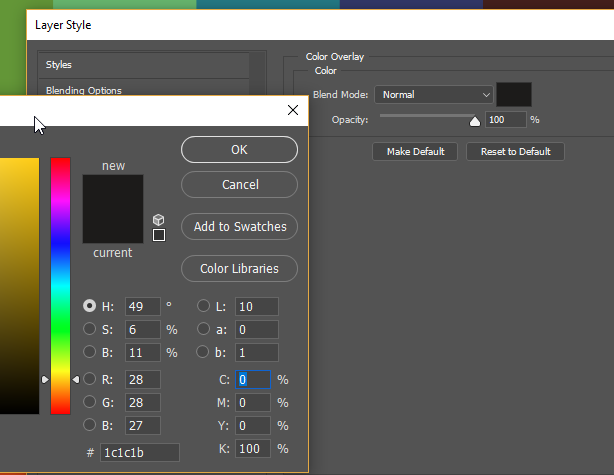Click the Opacity slider handle
The height and width of the screenshot is (475, 614).
(x=475, y=121)
